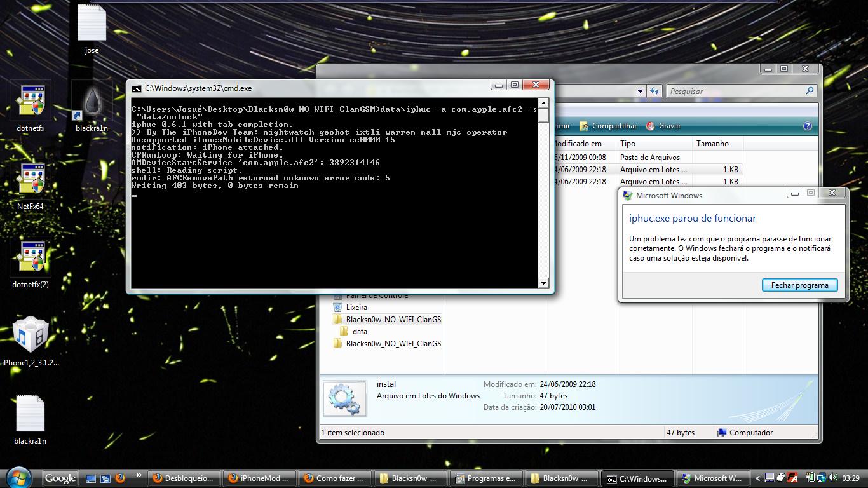Switch to the C:\Windows cmd taskbar button

[x=637, y=478]
